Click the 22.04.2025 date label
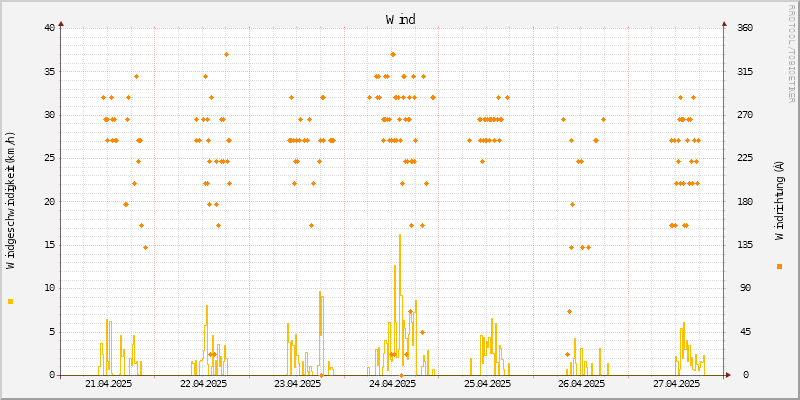Viewport: 800px width, 400px height. tap(203, 384)
